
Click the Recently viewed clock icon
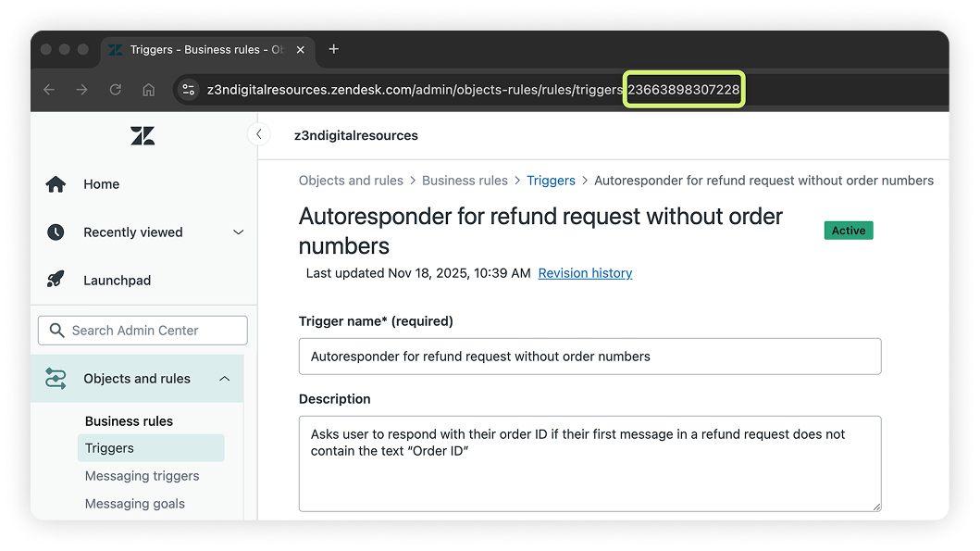(x=56, y=232)
